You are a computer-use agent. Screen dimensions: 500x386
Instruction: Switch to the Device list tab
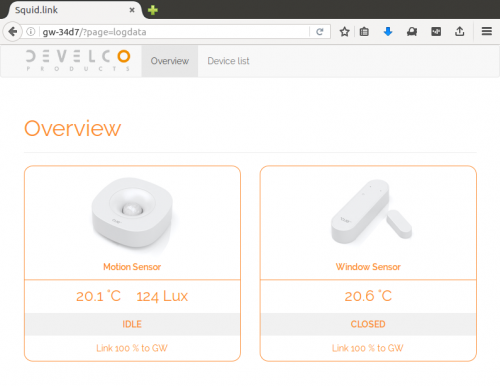point(228,61)
